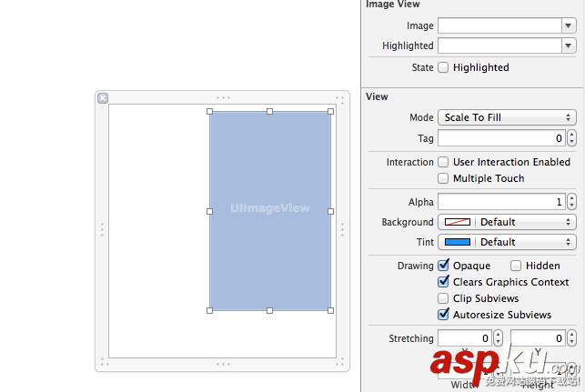
Task: Click the Background color swatch
Action: [x=458, y=222]
